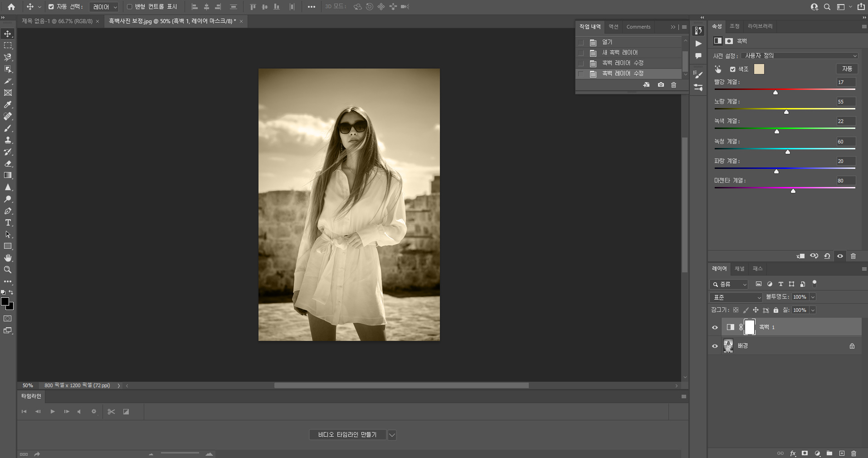The image size is (868, 458).
Task: Switch to document tab 제목 없음-1
Action: tap(57, 21)
